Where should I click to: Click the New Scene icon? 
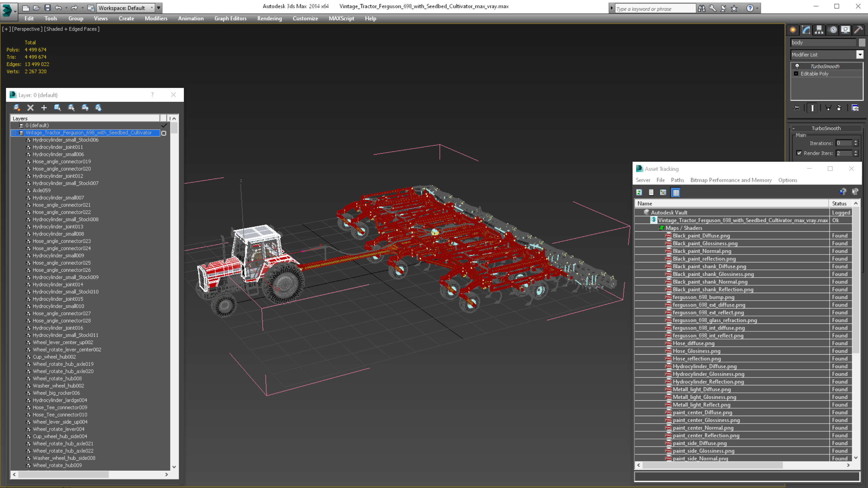pos(26,8)
